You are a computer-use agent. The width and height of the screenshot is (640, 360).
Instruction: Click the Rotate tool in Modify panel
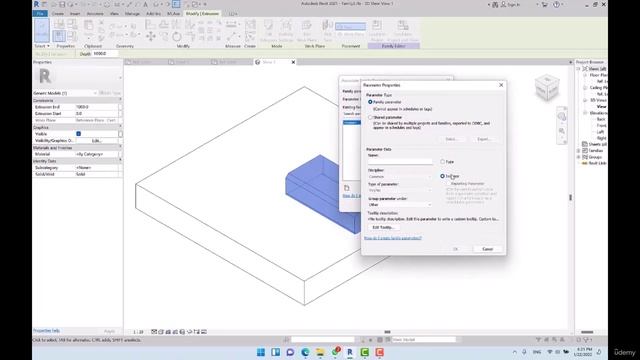click(x=176, y=36)
